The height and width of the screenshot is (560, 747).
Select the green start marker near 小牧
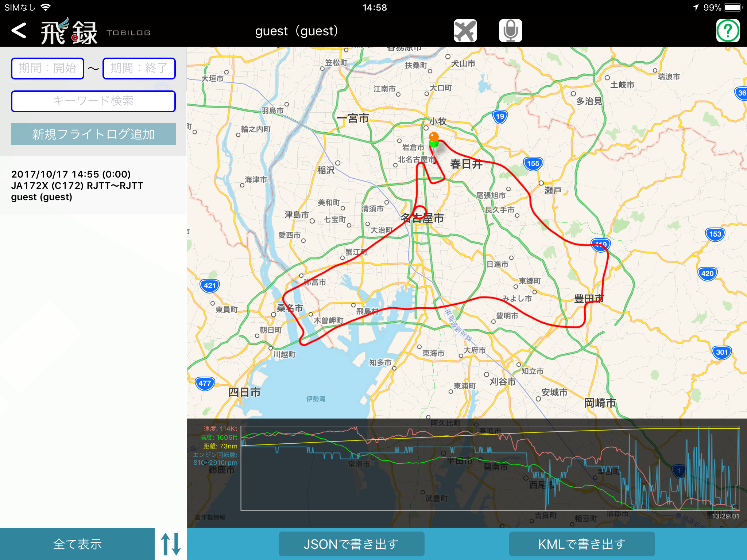434,145
